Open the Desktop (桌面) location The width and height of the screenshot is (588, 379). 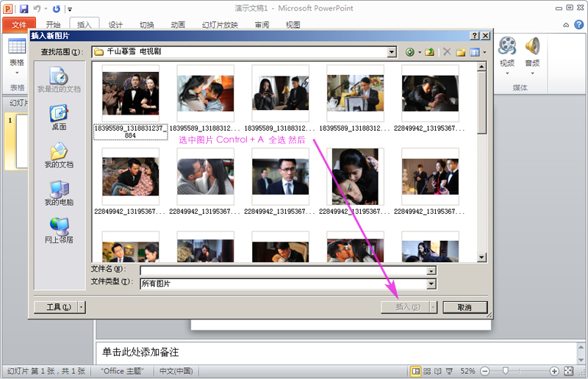point(59,116)
